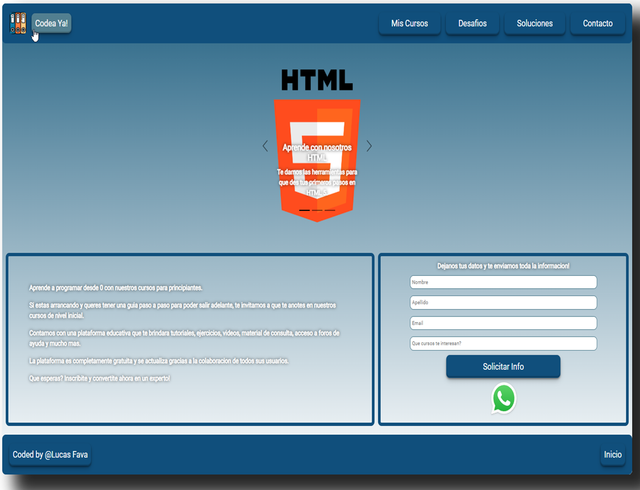Image resolution: width=640 pixels, height=490 pixels.
Task: Click the 'Si estas arrancando' paragraph
Action: click(x=182, y=310)
